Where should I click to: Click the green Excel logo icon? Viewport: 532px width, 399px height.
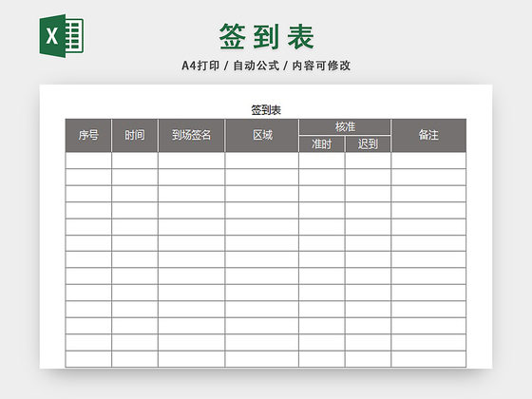[x=62, y=36]
